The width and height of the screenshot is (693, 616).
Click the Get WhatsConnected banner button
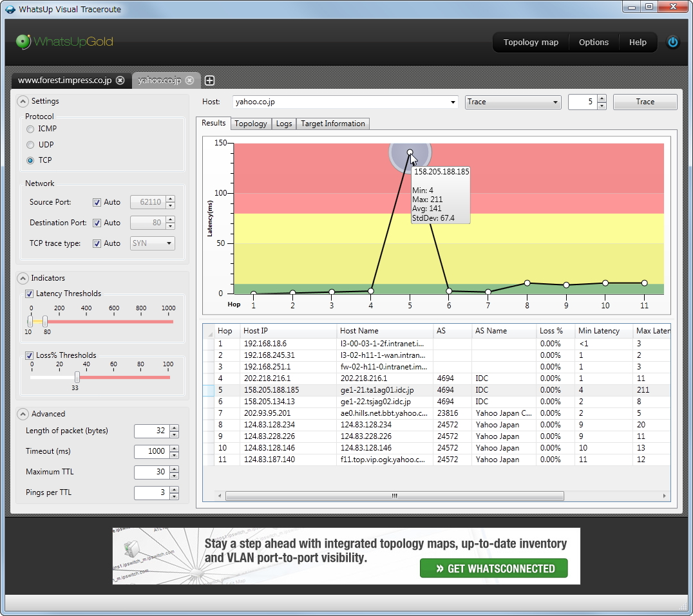[494, 568]
